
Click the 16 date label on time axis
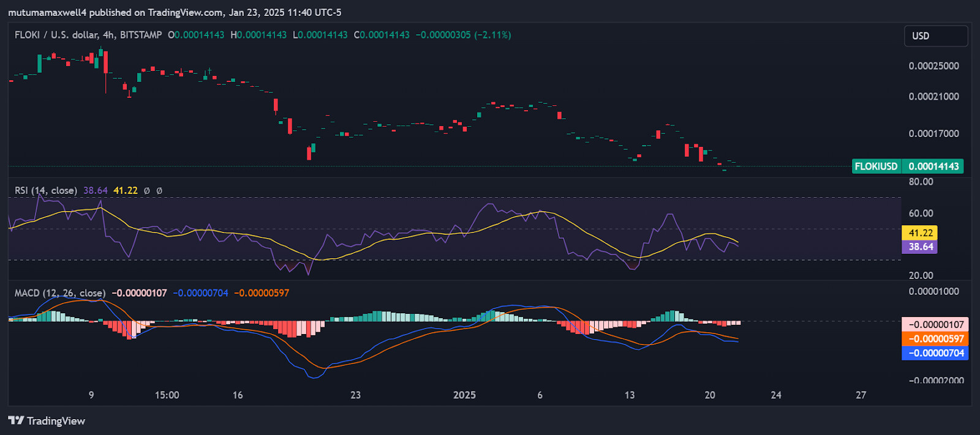tap(238, 395)
